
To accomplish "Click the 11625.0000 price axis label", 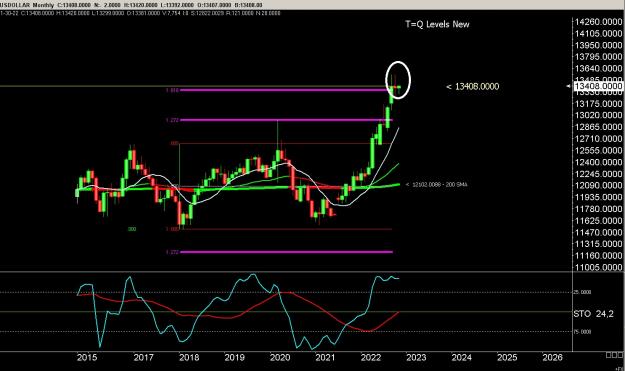I will click(x=598, y=220).
